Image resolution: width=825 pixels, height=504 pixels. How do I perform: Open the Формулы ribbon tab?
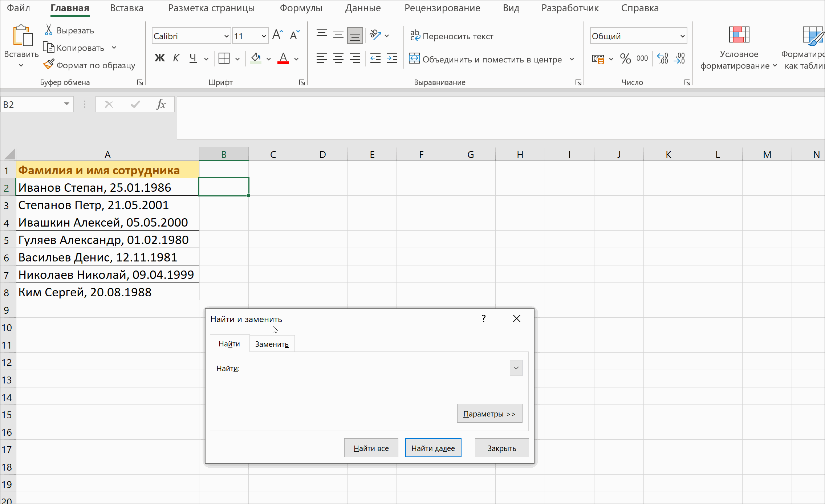click(301, 8)
